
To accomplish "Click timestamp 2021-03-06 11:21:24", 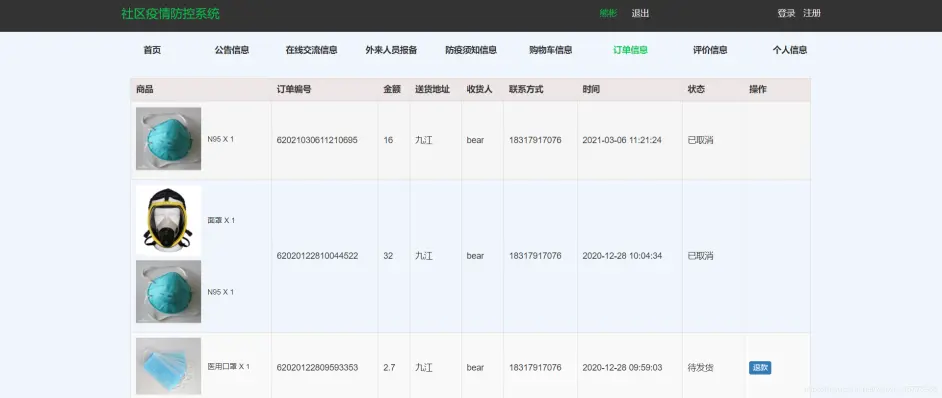I will point(622,140).
